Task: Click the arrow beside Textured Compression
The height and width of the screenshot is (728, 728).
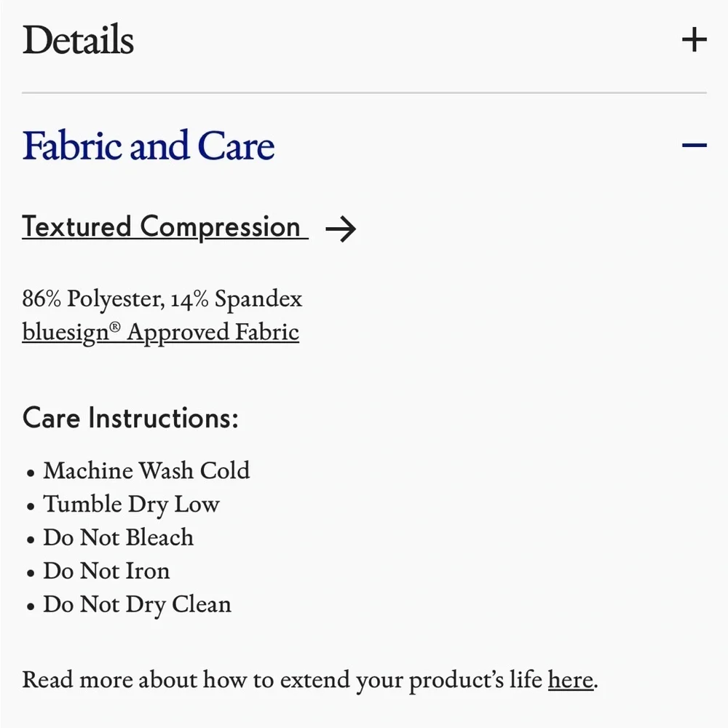Action: coord(341,229)
